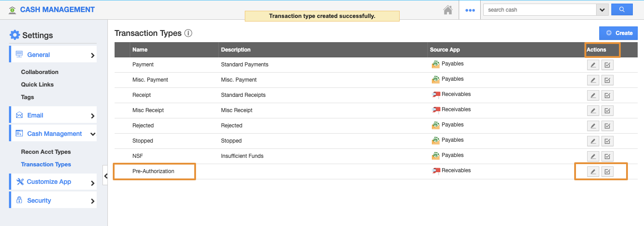This screenshot has width=644, height=226.
Task: Click pencil edit icon for Pre-Authorization row
Action: pos(593,172)
